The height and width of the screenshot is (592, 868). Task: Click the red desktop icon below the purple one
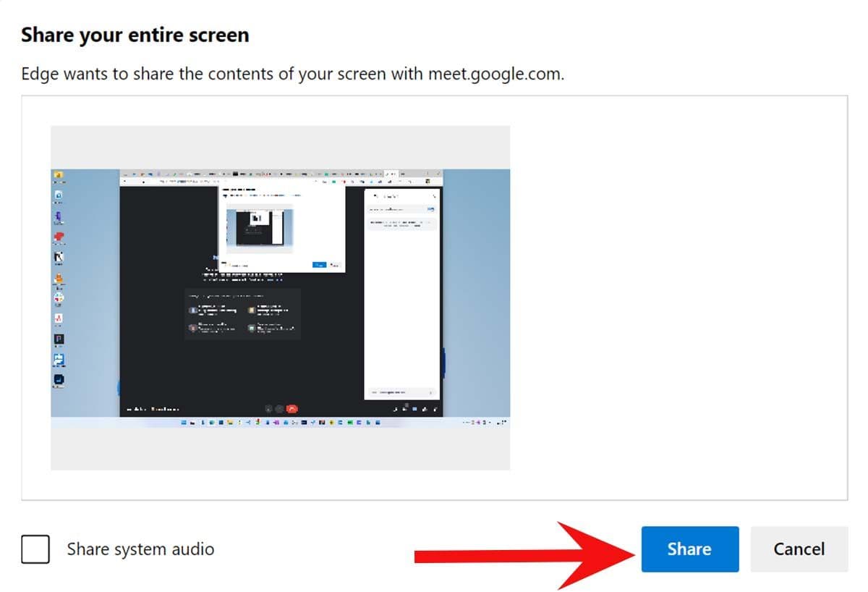tap(59, 237)
